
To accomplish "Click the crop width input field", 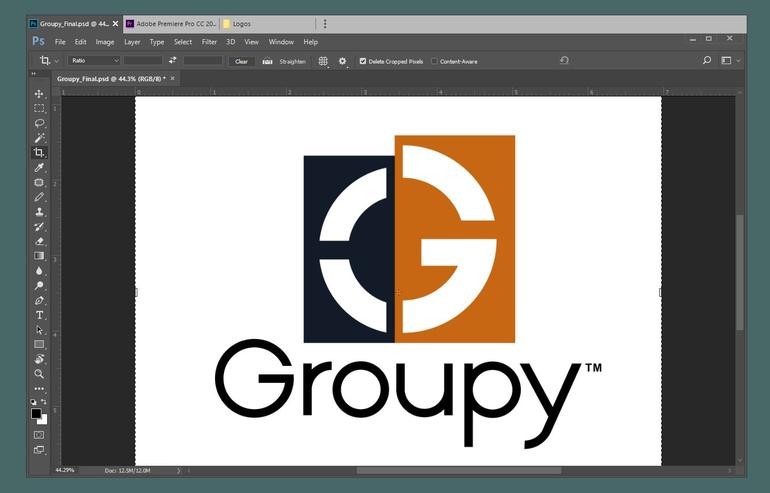I will [143, 61].
